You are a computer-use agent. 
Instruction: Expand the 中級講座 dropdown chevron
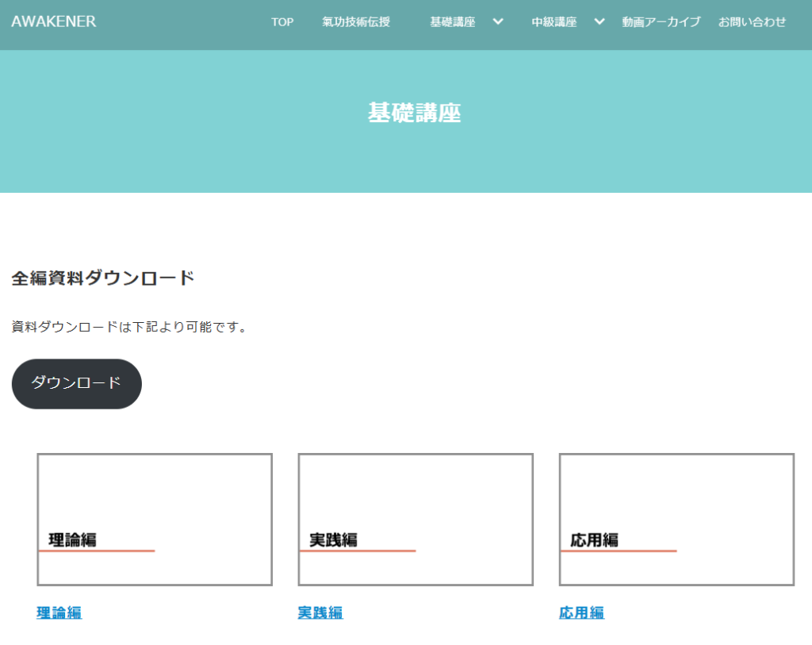599,21
